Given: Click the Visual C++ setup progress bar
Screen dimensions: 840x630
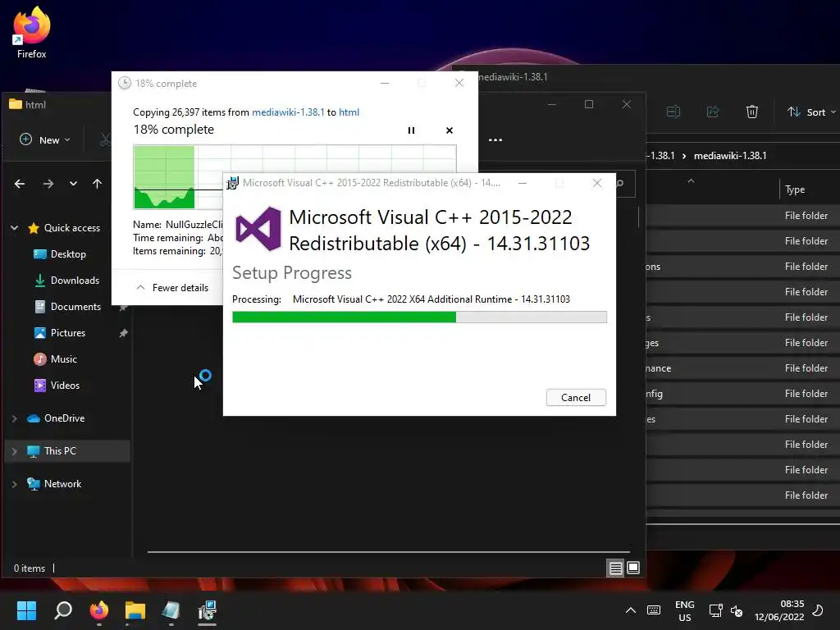Looking at the screenshot, I should pyautogui.click(x=419, y=317).
